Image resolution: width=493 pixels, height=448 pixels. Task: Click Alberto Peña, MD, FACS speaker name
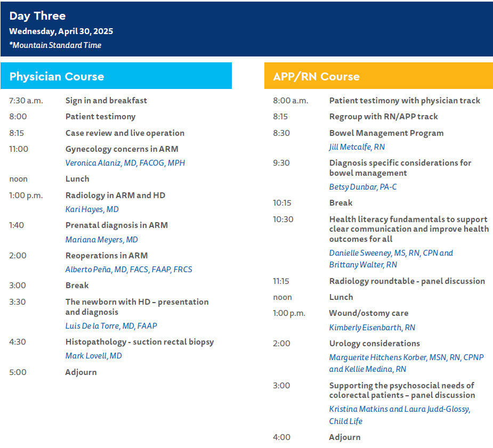pos(128,270)
